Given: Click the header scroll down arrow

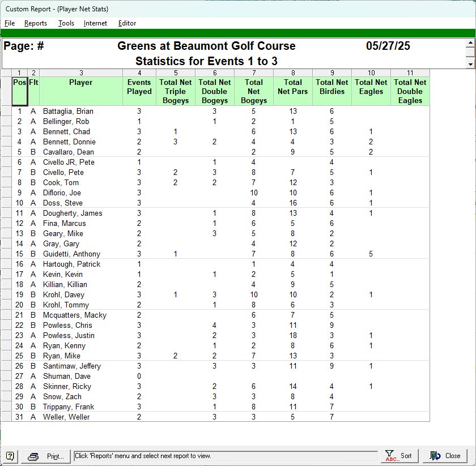Looking at the screenshot, I should (470, 64).
